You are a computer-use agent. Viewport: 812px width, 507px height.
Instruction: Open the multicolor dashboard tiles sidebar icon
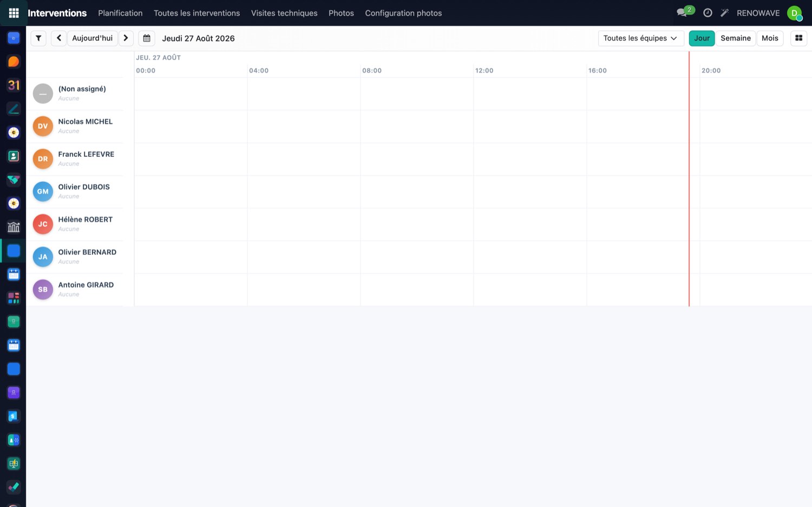[14, 298]
